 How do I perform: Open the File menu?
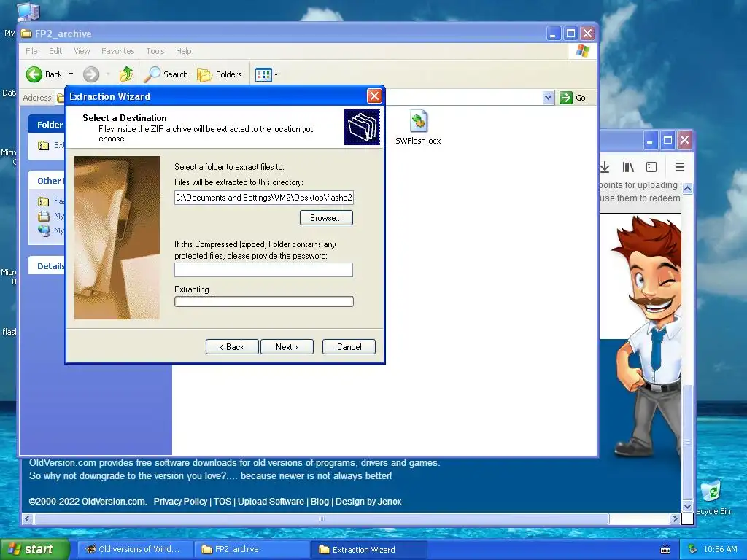pyautogui.click(x=31, y=51)
